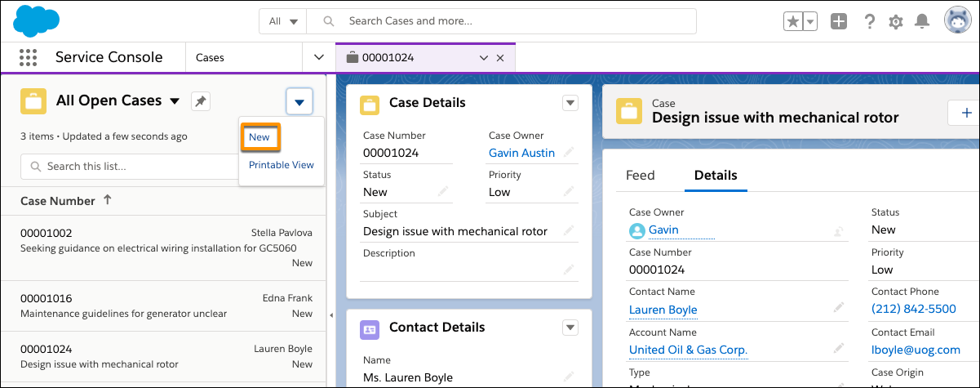Choose New from the list actions menu
980x388 pixels.
260,137
